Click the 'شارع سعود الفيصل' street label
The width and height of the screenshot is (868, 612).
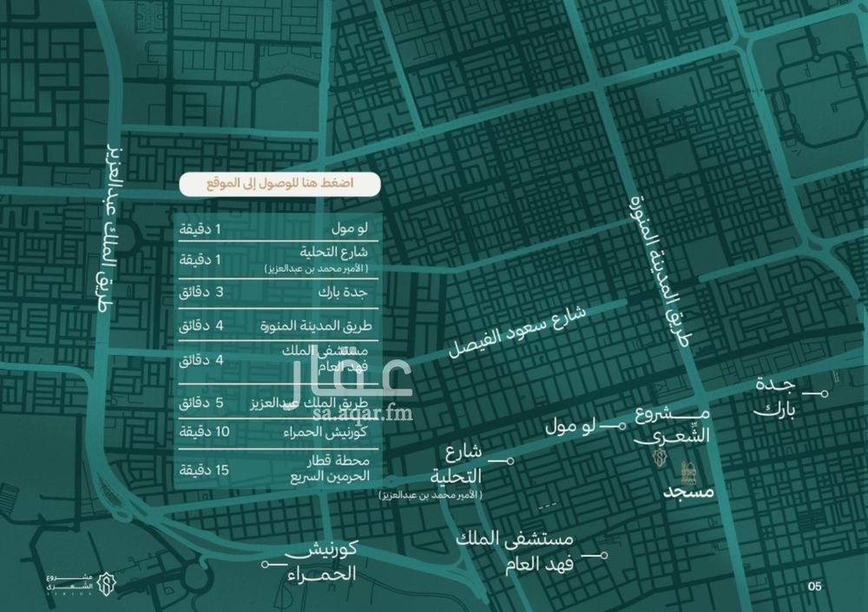[x=516, y=332]
